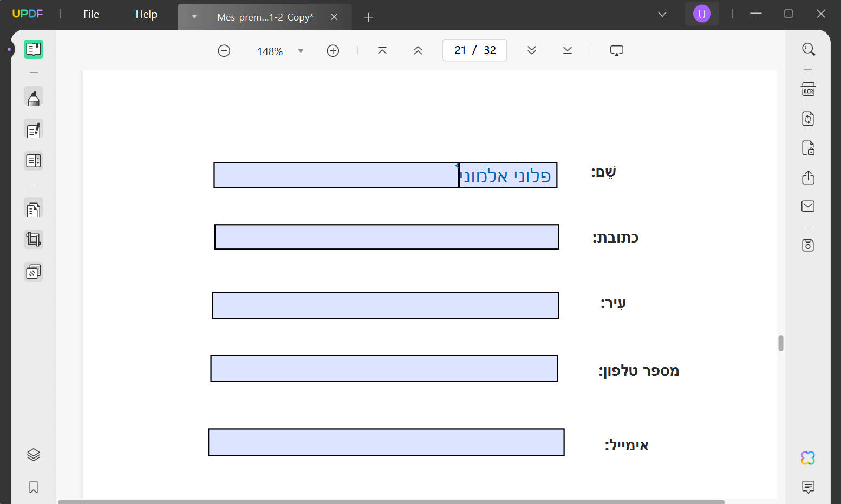This screenshot has height=504, width=841.
Task: Open the zoom level dropdown
Action: [x=301, y=50]
